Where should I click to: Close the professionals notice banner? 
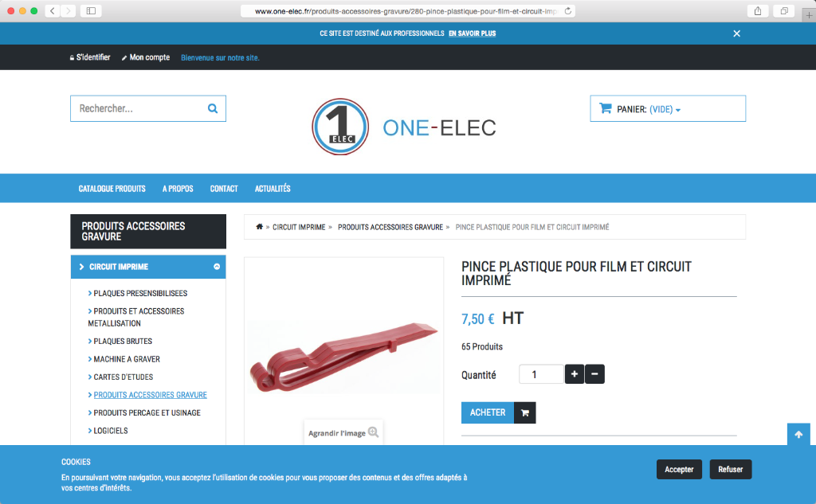coord(736,33)
